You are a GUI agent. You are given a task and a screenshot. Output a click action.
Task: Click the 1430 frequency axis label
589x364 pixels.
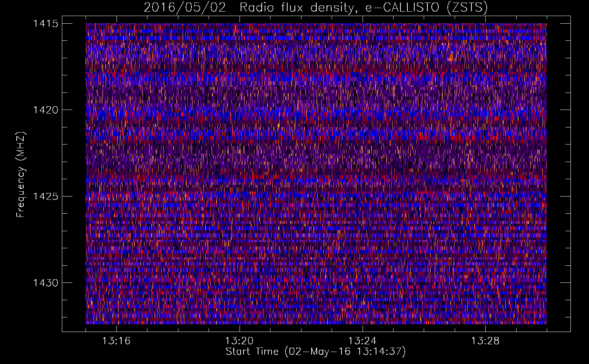[x=46, y=283]
